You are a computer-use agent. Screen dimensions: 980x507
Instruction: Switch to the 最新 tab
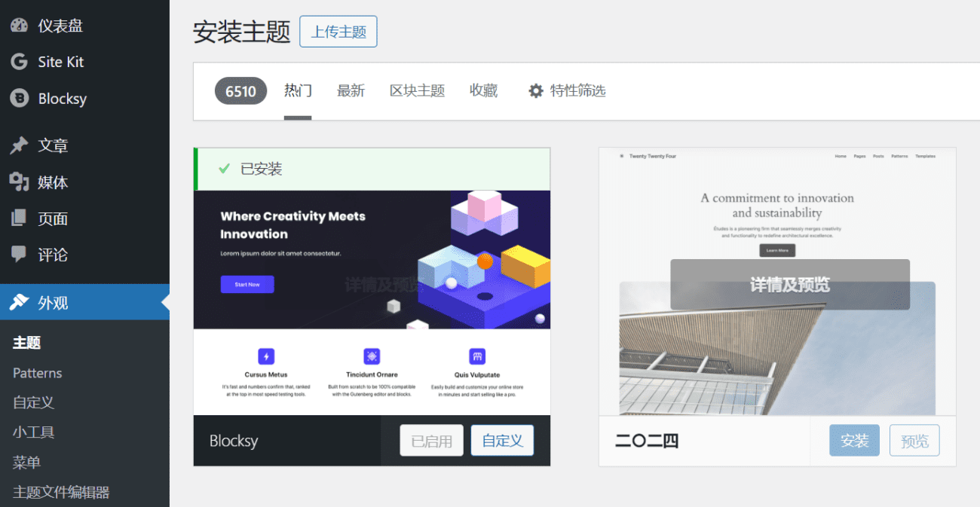pos(351,91)
